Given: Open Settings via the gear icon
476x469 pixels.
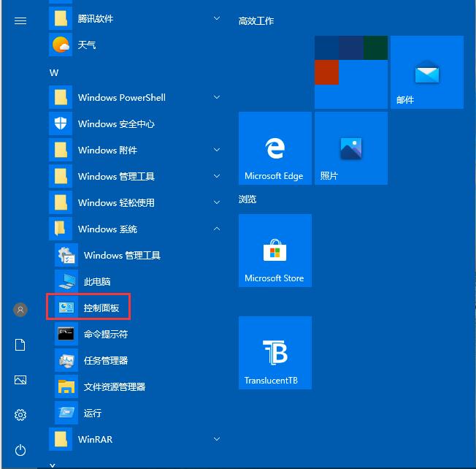Looking at the screenshot, I should [20, 415].
